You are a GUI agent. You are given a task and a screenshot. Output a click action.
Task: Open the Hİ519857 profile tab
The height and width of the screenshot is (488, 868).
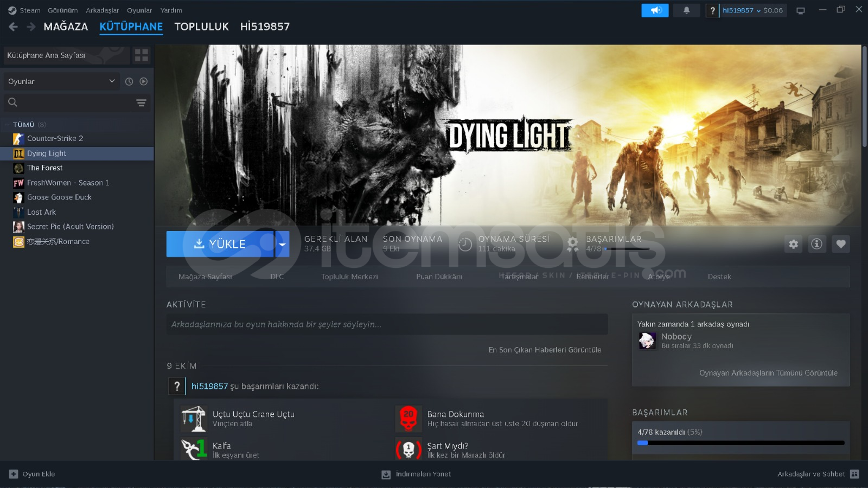[265, 27]
